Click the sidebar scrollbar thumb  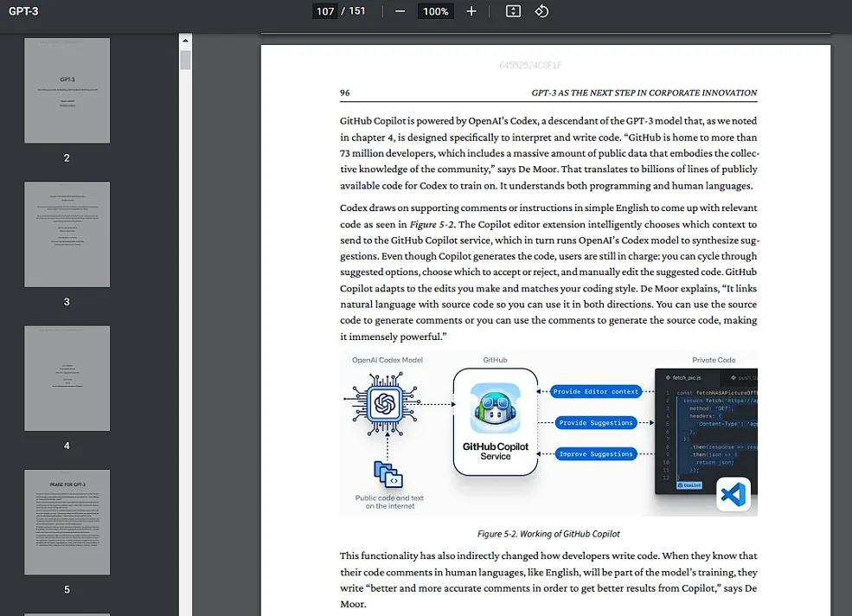pyautogui.click(x=185, y=60)
